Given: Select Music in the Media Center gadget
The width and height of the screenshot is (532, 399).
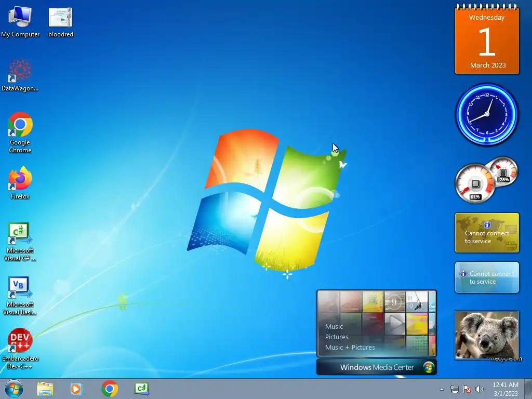Looking at the screenshot, I should [334, 326].
